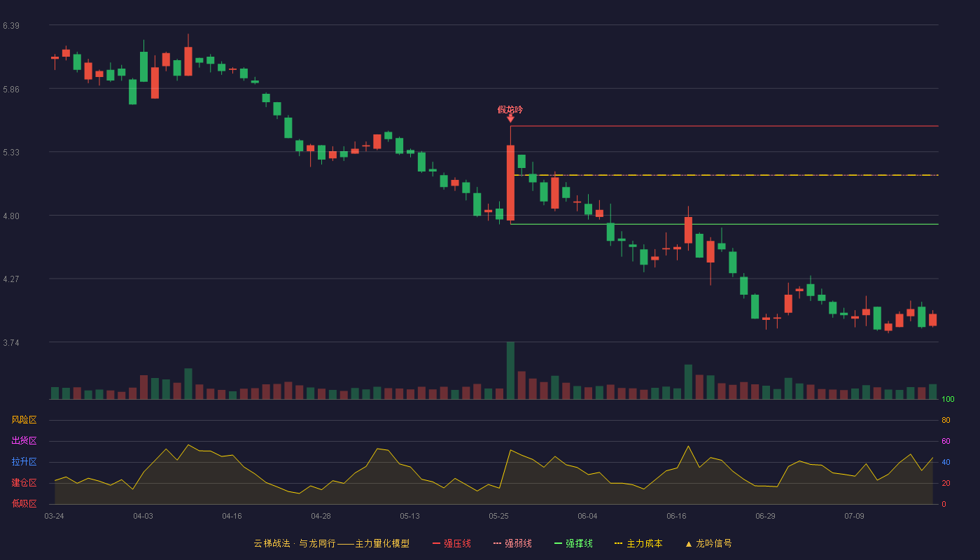Toggle the 主力成本 legend item
The width and height of the screenshot is (980, 560).
click(638, 543)
